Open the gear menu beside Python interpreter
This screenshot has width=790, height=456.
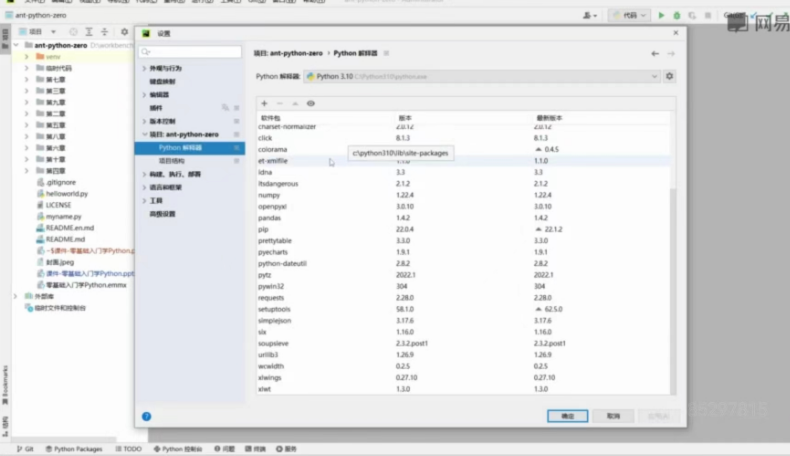click(x=669, y=76)
